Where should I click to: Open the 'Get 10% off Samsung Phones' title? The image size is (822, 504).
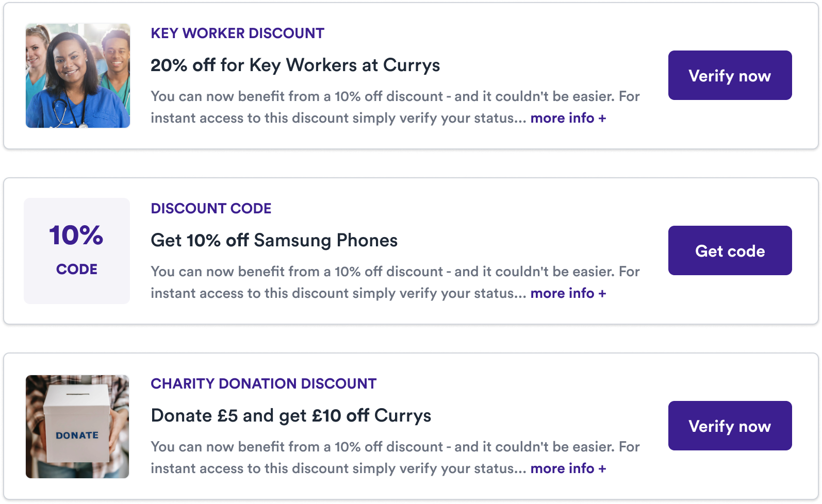click(x=274, y=241)
